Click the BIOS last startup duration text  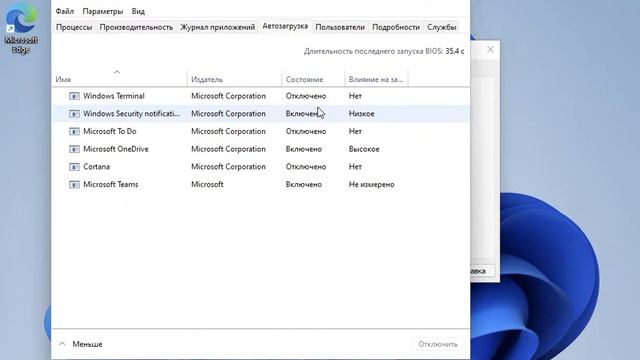pyautogui.click(x=384, y=51)
